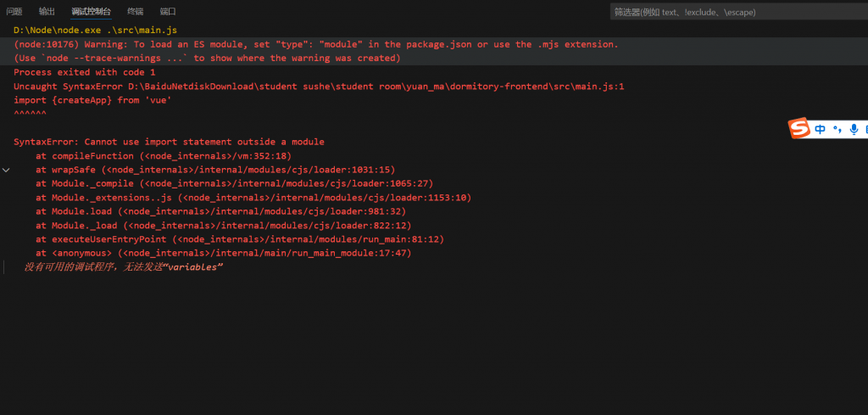Switch to the 终端 (Terminal) tab
Viewport: 868px width, 415px height.
tap(135, 12)
